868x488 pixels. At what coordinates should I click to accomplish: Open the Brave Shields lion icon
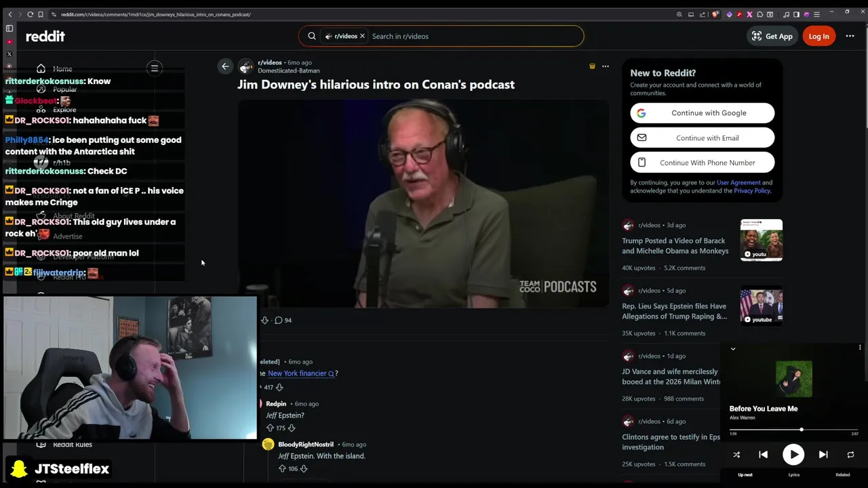click(x=715, y=14)
